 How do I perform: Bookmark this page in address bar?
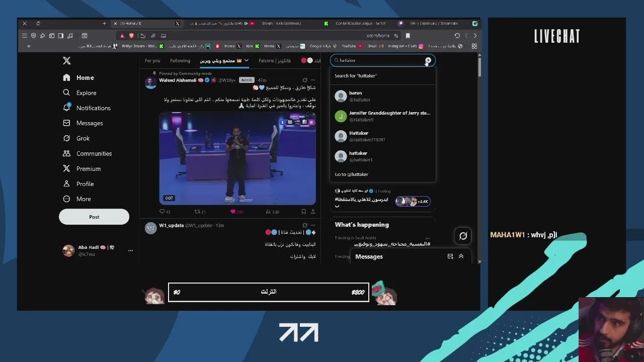[x=408, y=36]
